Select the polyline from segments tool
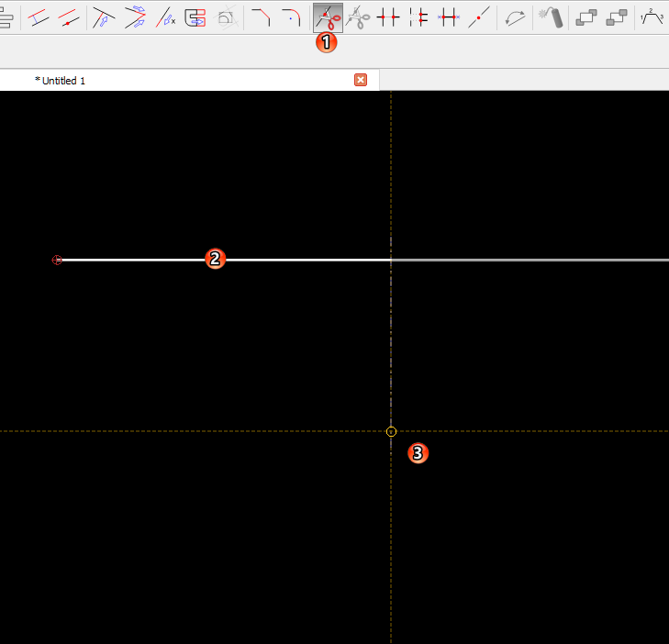The image size is (669, 644). point(652,18)
